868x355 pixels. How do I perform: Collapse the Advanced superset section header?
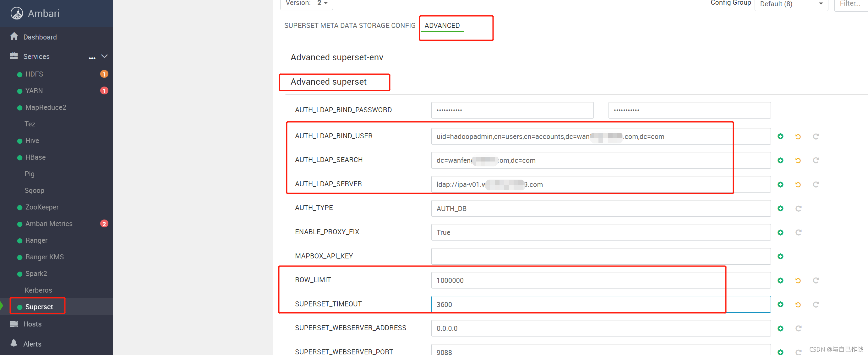pyautogui.click(x=328, y=82)
